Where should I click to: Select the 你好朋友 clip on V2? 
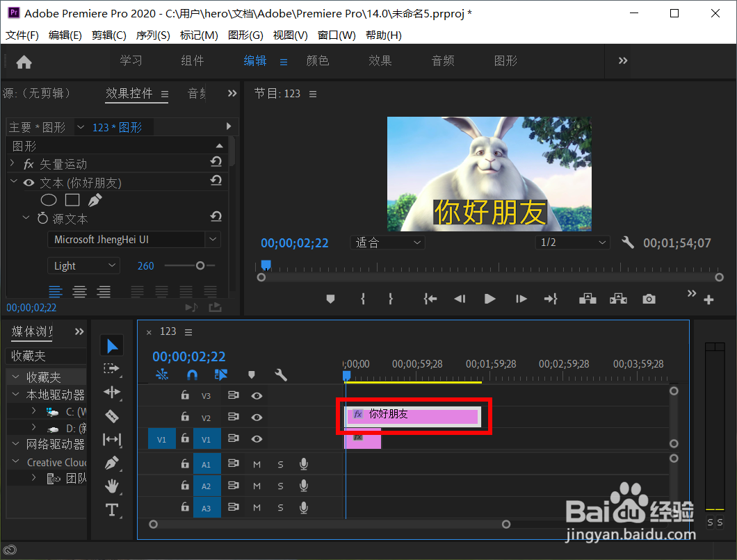[413, 416]
